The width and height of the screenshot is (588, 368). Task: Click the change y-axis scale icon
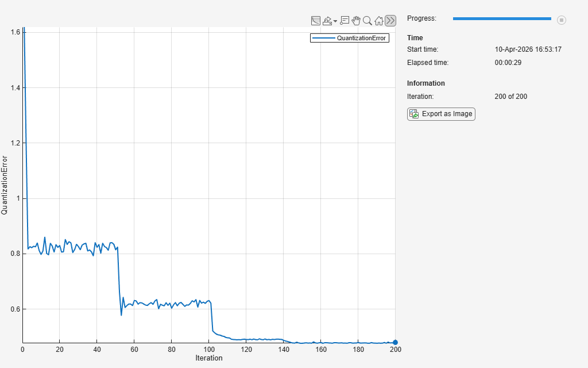click(x=315, y=21)
